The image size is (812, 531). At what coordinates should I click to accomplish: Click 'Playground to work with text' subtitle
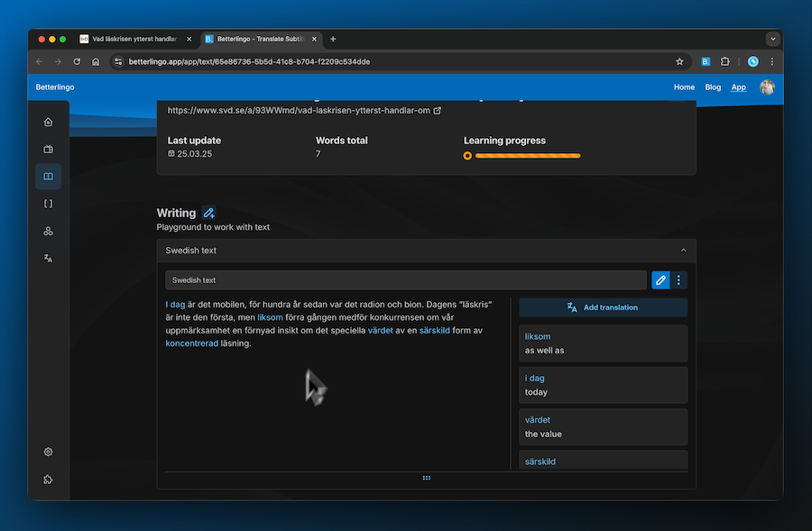click(213, 227)
